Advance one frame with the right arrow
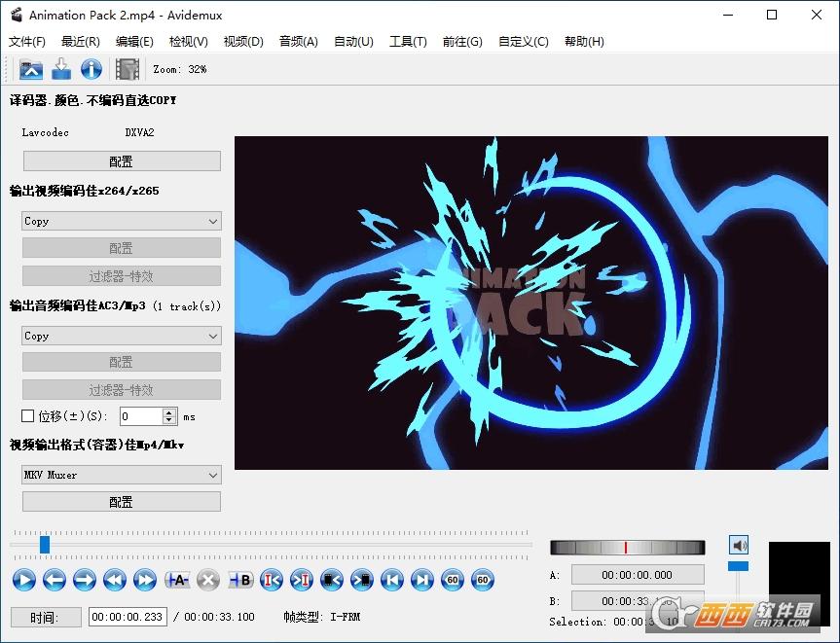 (84, 580)
